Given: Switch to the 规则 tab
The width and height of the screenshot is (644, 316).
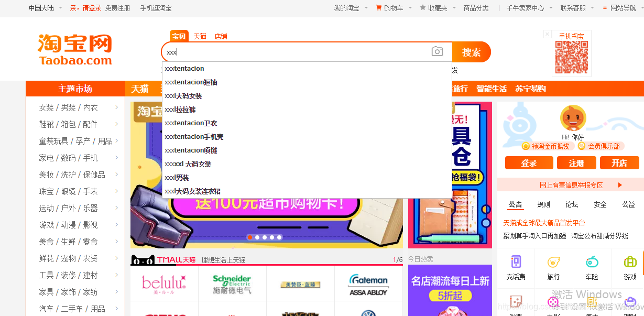Looking at the screenshot, I should click(544, 204).
